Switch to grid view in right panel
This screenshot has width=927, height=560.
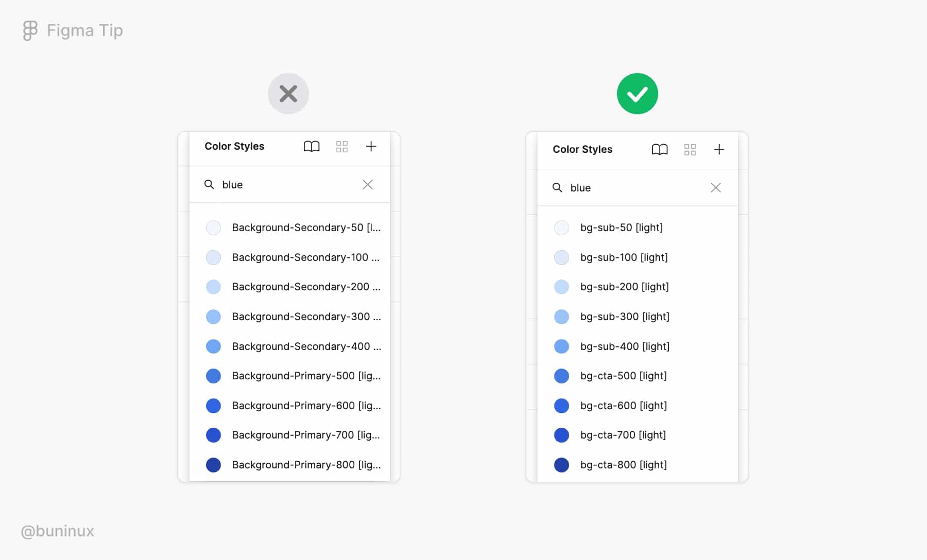(690, 150)
